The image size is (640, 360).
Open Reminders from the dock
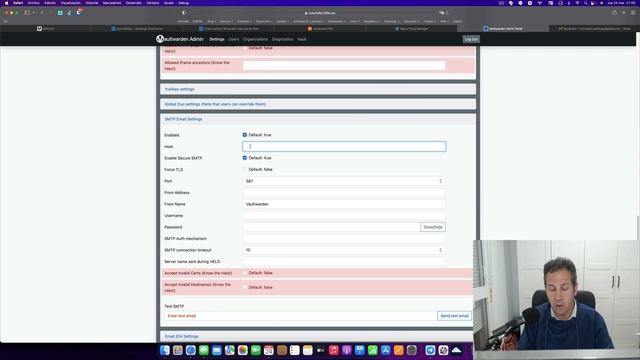[x=295, y=350]
